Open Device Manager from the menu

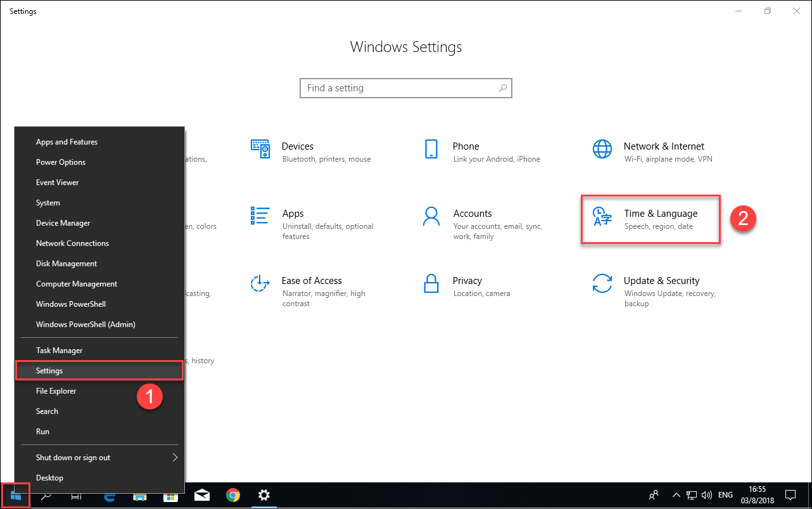click(99, 223)
